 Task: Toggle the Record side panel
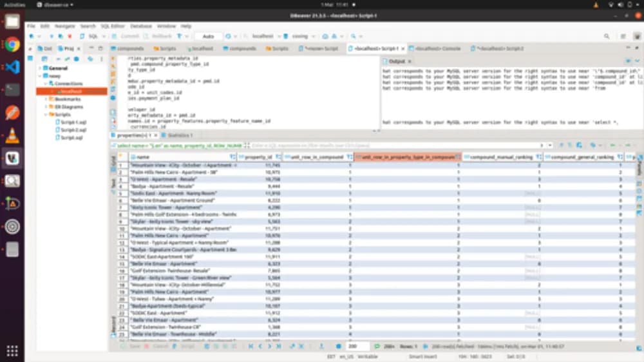pyautogui.click(x=113, y=325)
